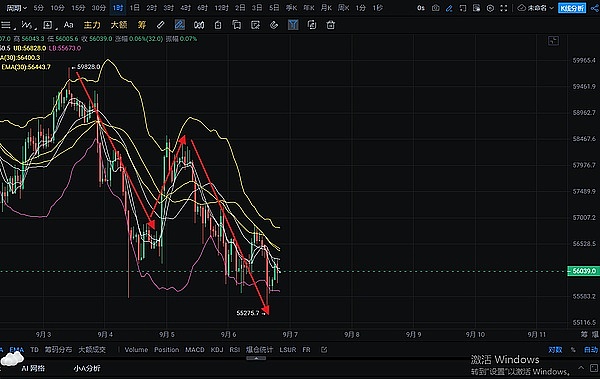Choose the 月K timeframe
The width and height of the screenshot is (600, 379).
(326, 8)
